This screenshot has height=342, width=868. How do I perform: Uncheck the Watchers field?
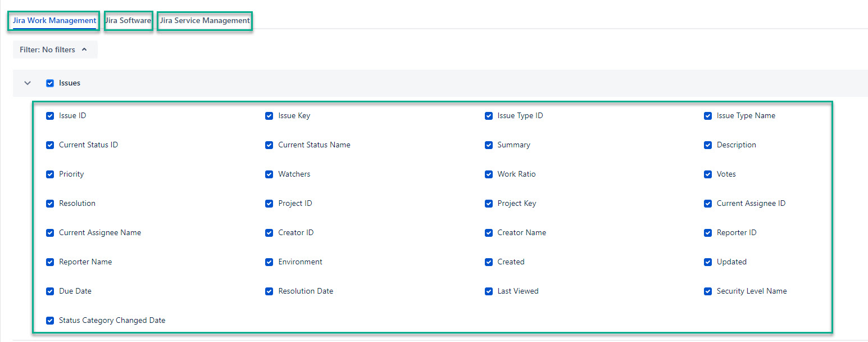(x=269, y=174)
